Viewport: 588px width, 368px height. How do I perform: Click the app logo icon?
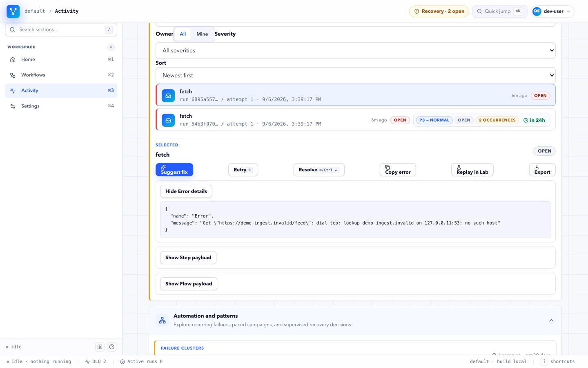pyautogui.click(x=13, y=11)
